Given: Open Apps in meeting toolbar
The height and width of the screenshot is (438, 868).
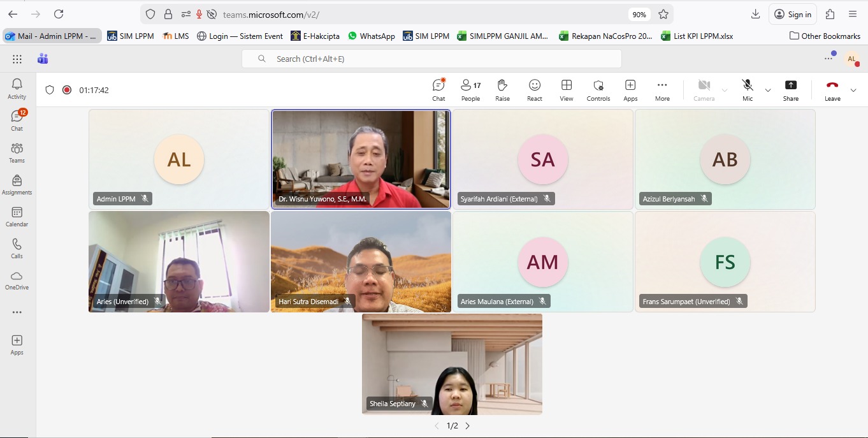Looking at the screenshot, I should click(630, 90).
